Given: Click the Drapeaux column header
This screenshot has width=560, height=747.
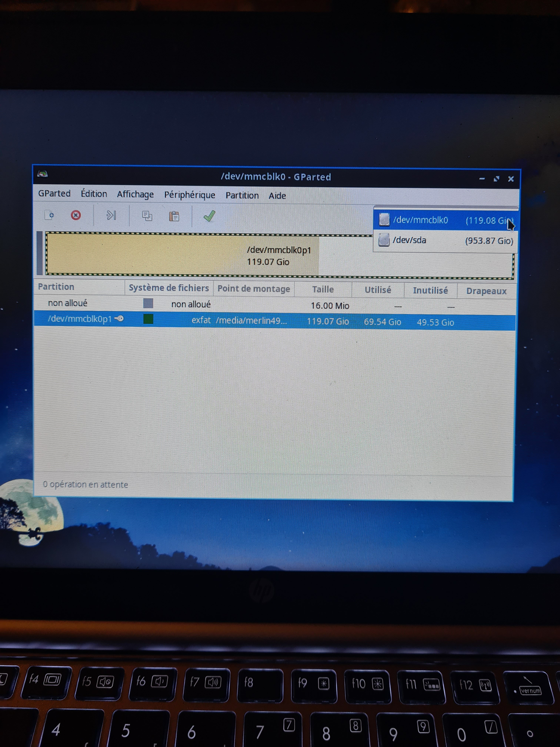Looking at the screenshot, I should [x=486, y=291].
